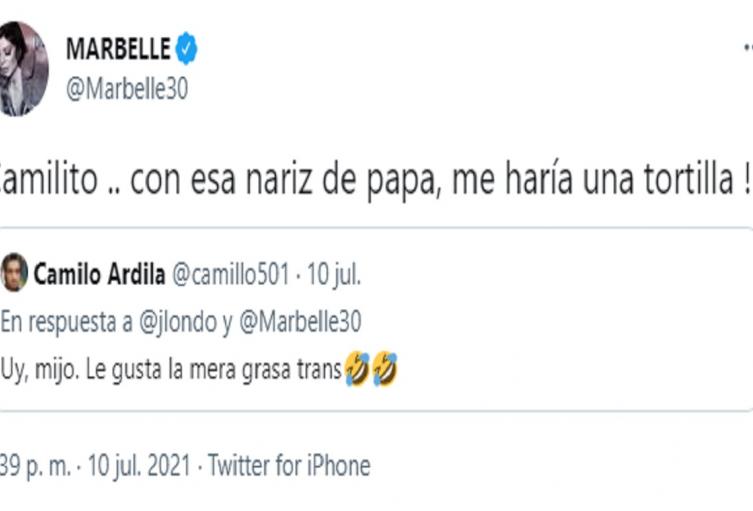
Task: Open the @Marbelle30 handle under the name
Action: tap(126, 89)
